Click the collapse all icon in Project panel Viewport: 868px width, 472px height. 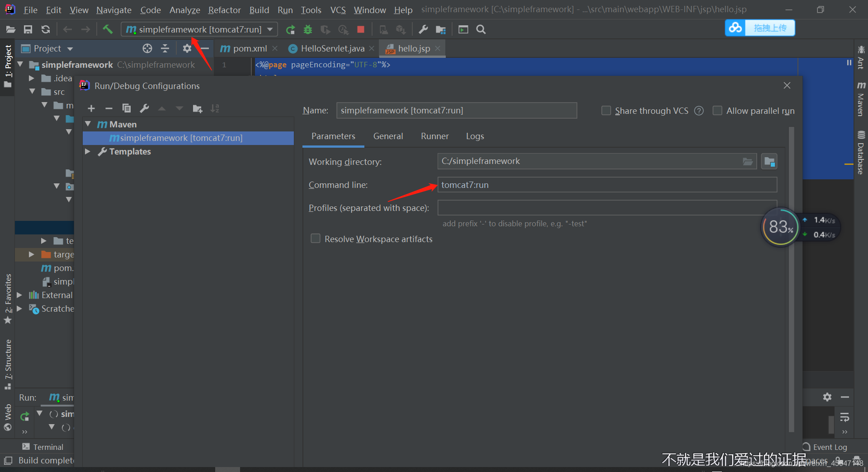[165, 48]
